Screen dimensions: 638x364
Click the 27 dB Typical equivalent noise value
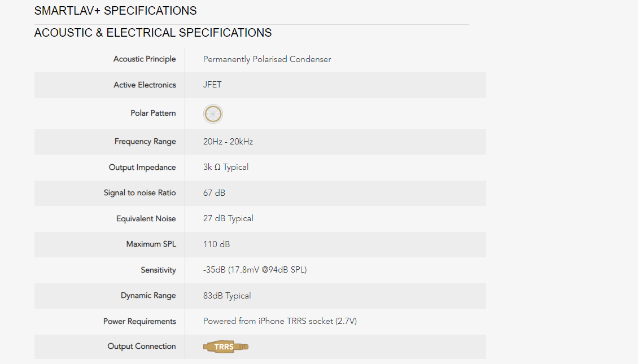tap(228, 218)
